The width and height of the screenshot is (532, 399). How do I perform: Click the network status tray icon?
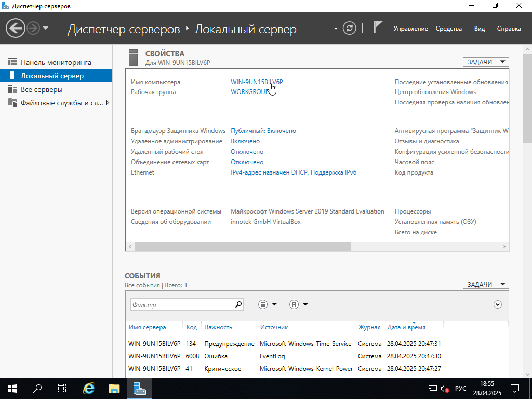(433, 389)
